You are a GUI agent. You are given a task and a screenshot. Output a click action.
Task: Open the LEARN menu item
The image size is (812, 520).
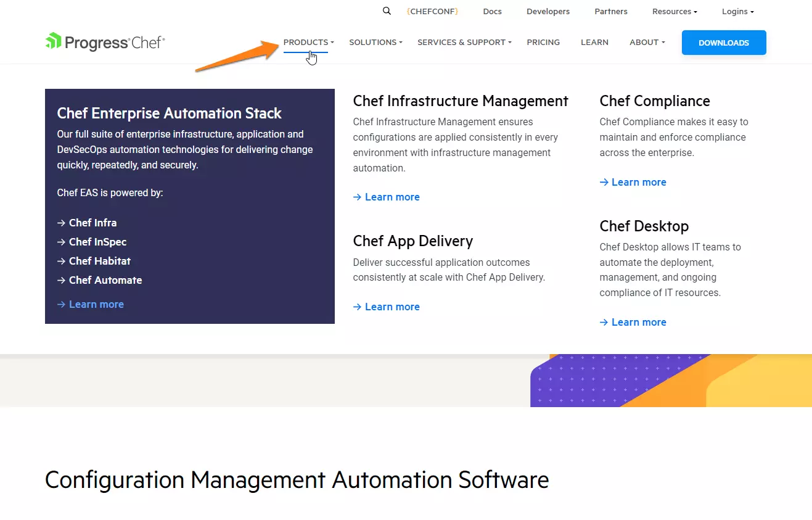tap(594, 42)
